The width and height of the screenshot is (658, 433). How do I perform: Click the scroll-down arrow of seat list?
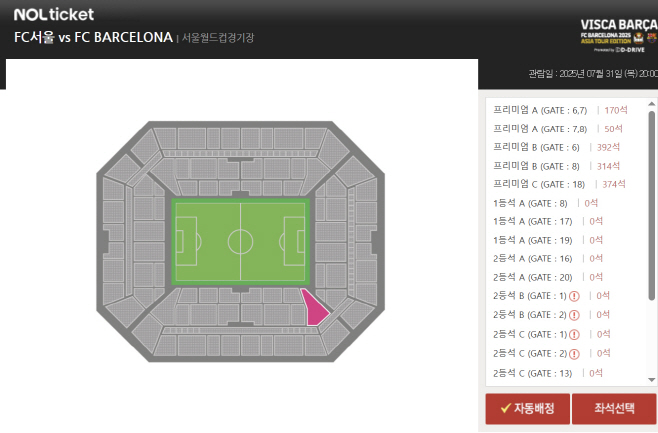651,380
